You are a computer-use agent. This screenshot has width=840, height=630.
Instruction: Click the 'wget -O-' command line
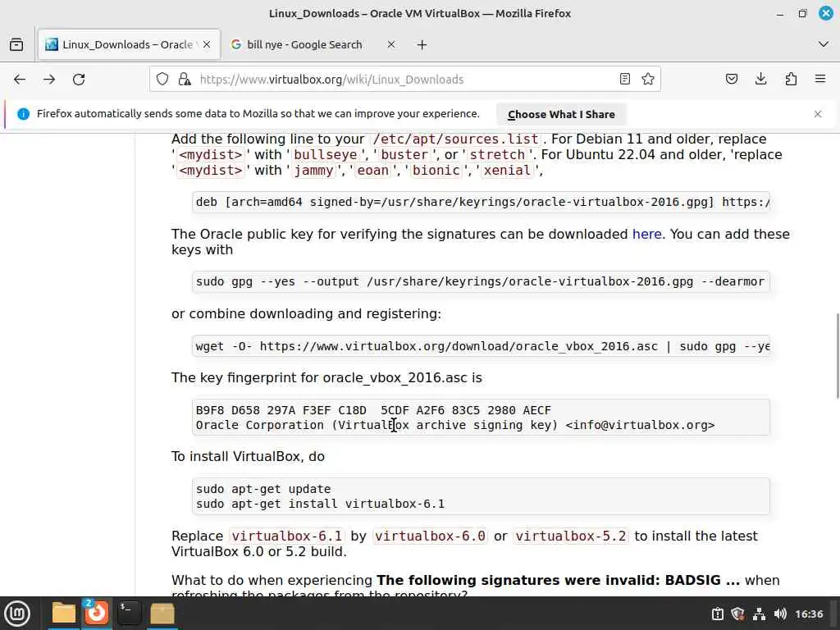481,346
